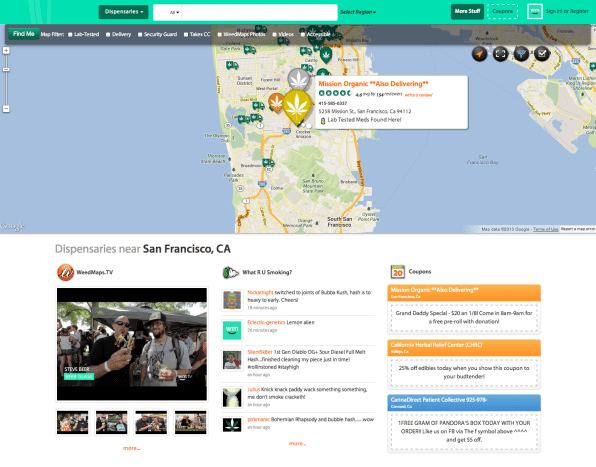Click in the main search input field
596x467 pixels.
coord(260,12)
